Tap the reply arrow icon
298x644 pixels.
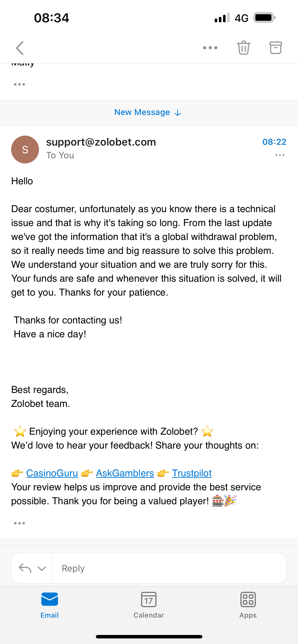25,568
